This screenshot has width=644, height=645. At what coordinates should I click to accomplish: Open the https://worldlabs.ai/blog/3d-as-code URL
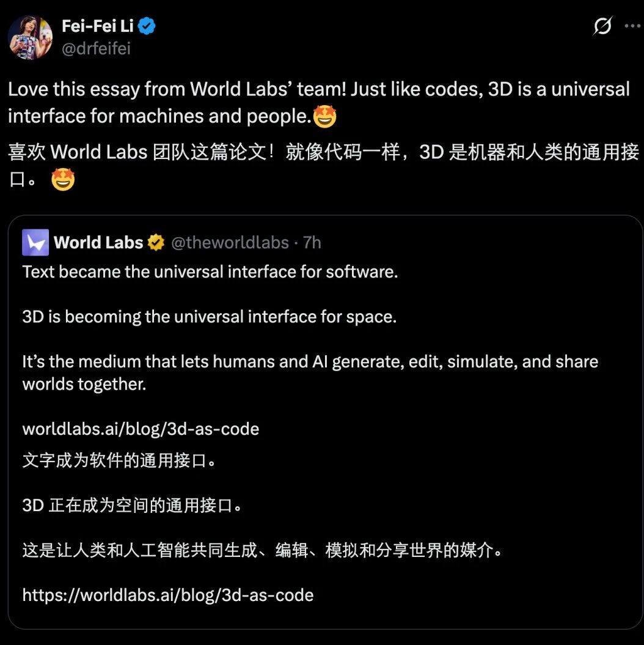coord(168,595)
